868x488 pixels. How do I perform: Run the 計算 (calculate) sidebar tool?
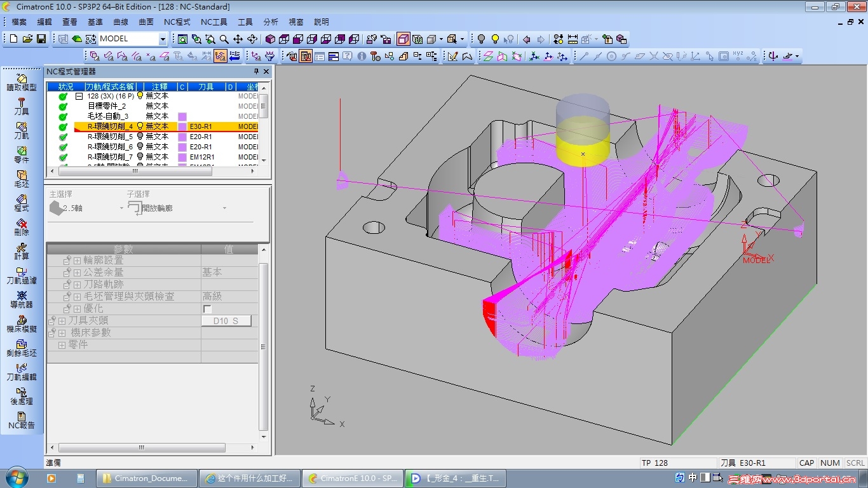[22, 251]
